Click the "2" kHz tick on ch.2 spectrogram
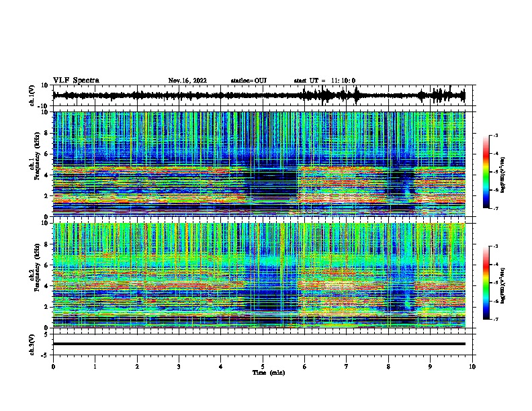This screenshot has width=532, height=411. coord(46,307)
